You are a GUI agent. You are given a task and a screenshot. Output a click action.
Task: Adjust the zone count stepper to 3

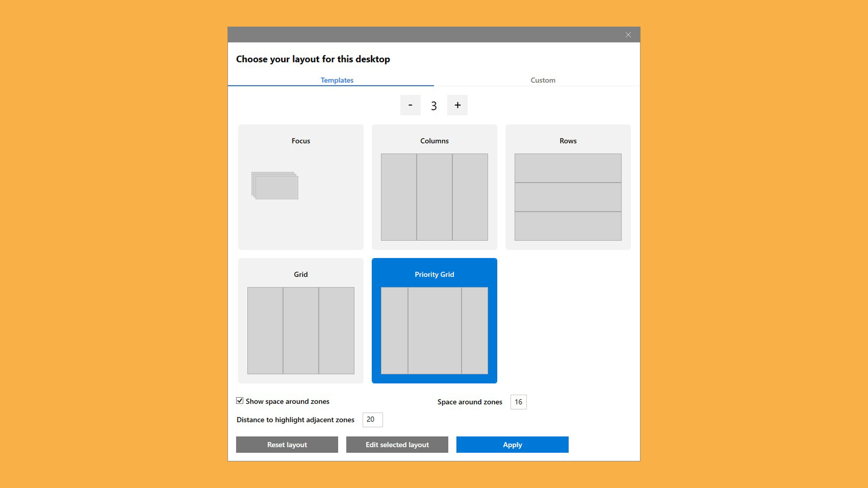(434, 105)
